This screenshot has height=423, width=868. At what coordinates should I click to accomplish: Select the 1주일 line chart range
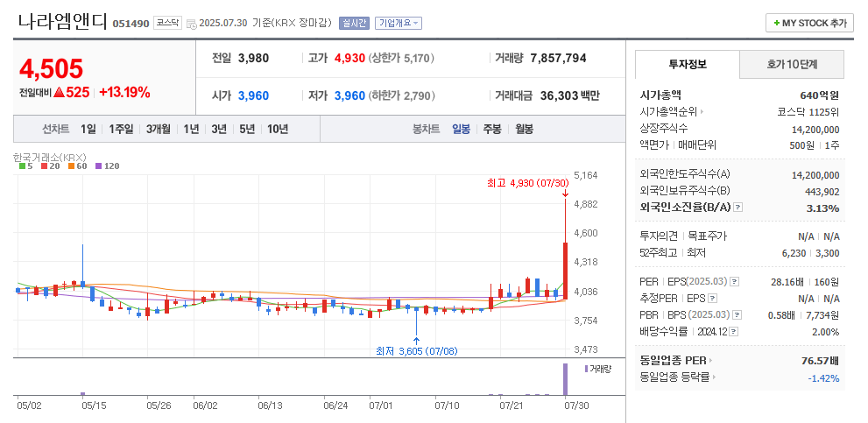[x=121, y=130]
